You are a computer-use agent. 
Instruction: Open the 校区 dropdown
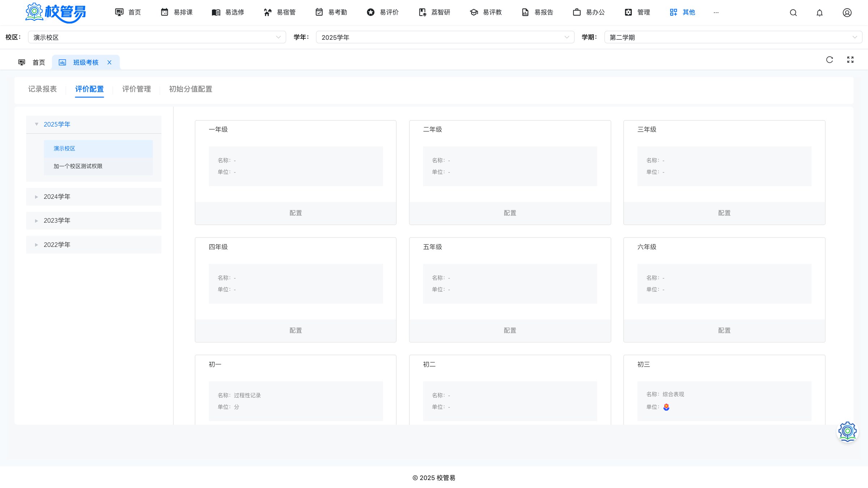click(x=157, y=37)
